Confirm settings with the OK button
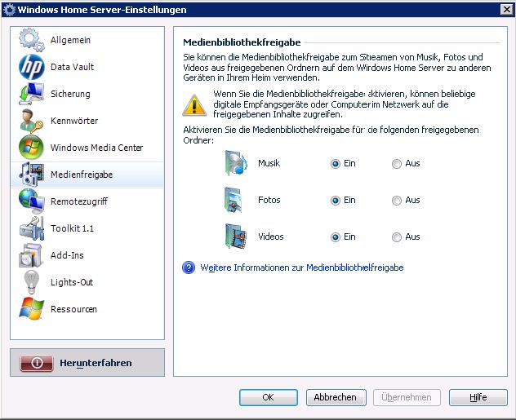 [x=268, y=397]
